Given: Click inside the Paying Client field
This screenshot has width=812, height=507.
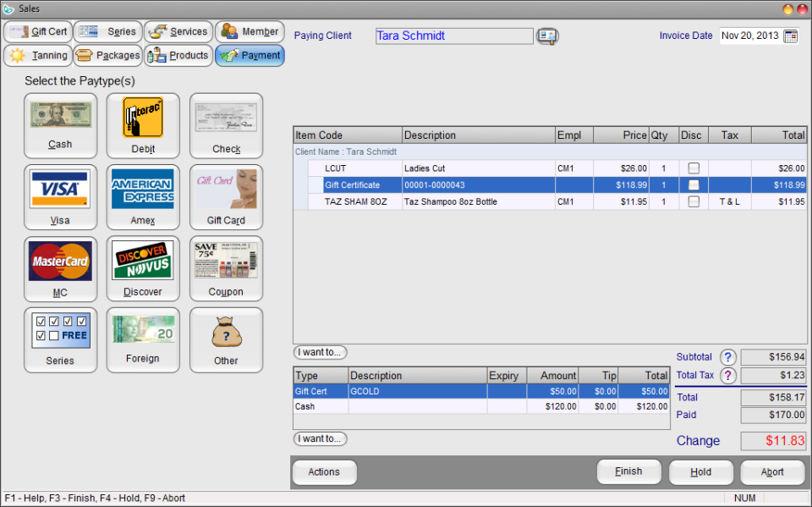Looking at the screenshot, I should pyautogui.click(x=454, y=36).
